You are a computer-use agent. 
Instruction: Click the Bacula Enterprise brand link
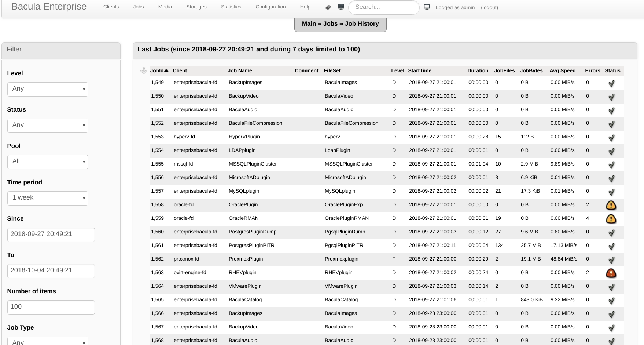click(x=49, y=7)
